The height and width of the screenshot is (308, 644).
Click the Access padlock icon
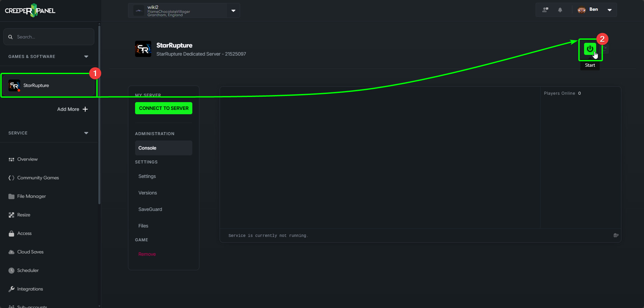[x=11, y=234]
